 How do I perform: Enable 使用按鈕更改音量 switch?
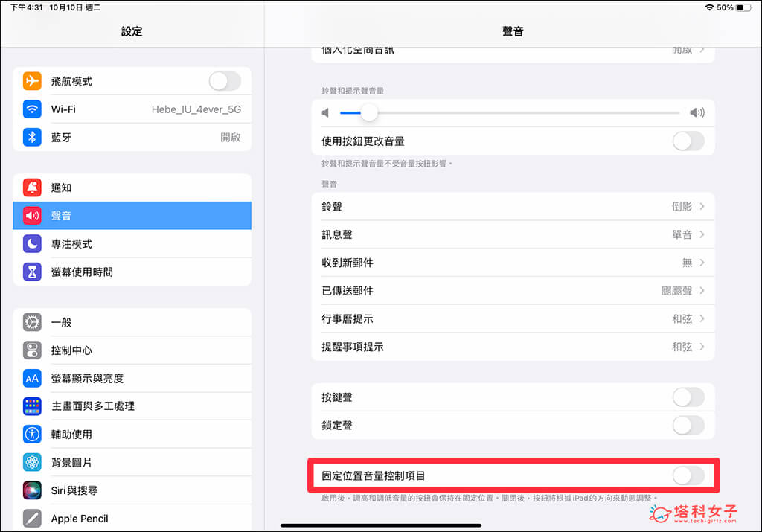(x=688, y=141)
